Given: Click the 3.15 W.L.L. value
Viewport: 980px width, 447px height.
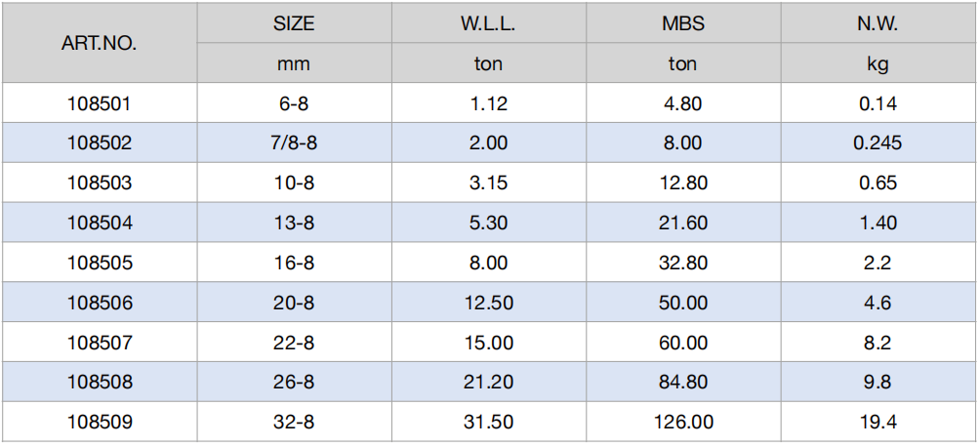Looking at the screenshot, I should pos(488,183).
